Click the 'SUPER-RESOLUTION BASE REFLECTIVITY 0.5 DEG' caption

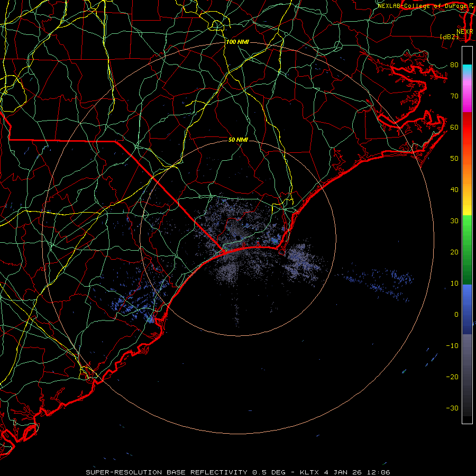point(186,472)
